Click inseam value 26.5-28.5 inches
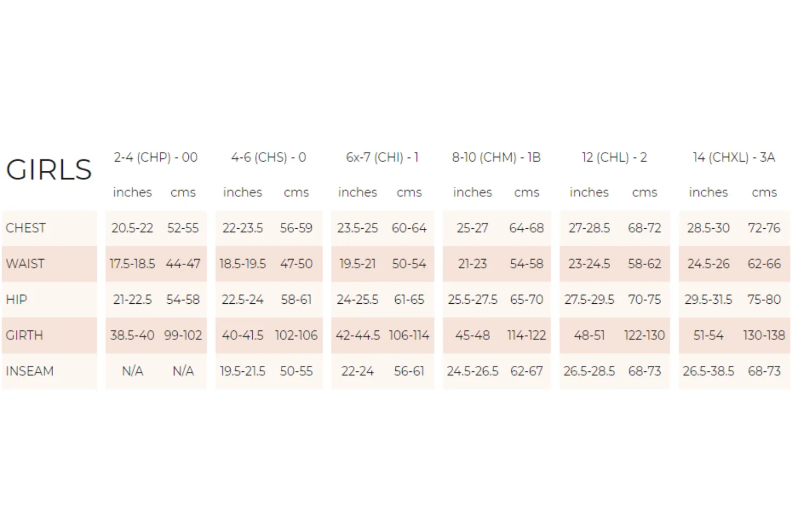 point(589,371)
